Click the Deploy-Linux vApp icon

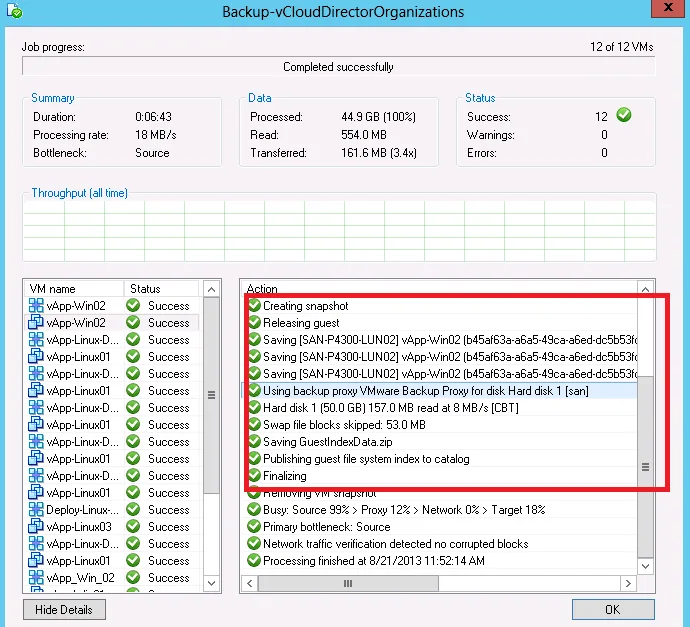point(36,510)
